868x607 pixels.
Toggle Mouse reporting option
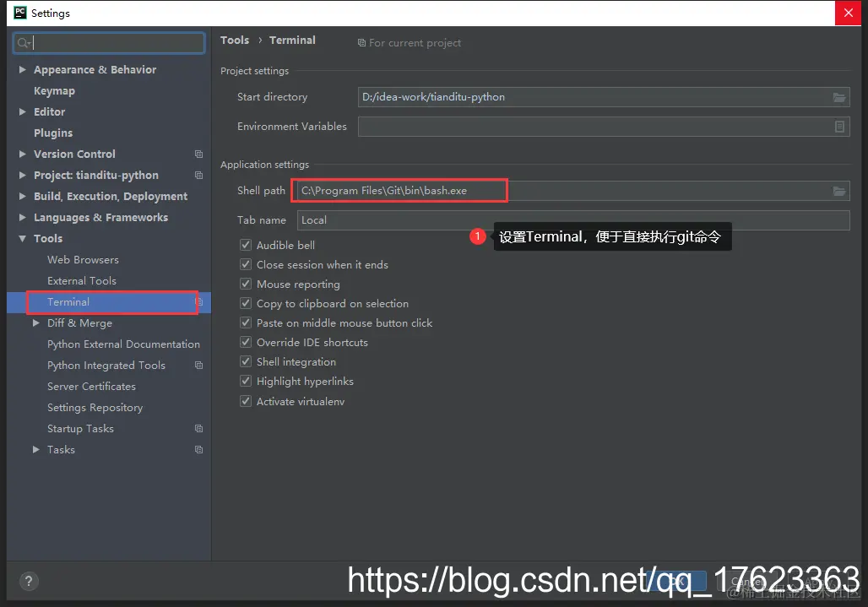point(246,284)
